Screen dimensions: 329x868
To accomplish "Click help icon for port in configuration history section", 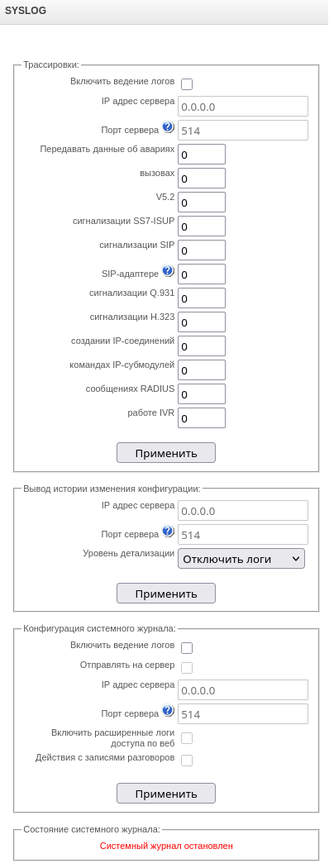I will click(169, 532).
